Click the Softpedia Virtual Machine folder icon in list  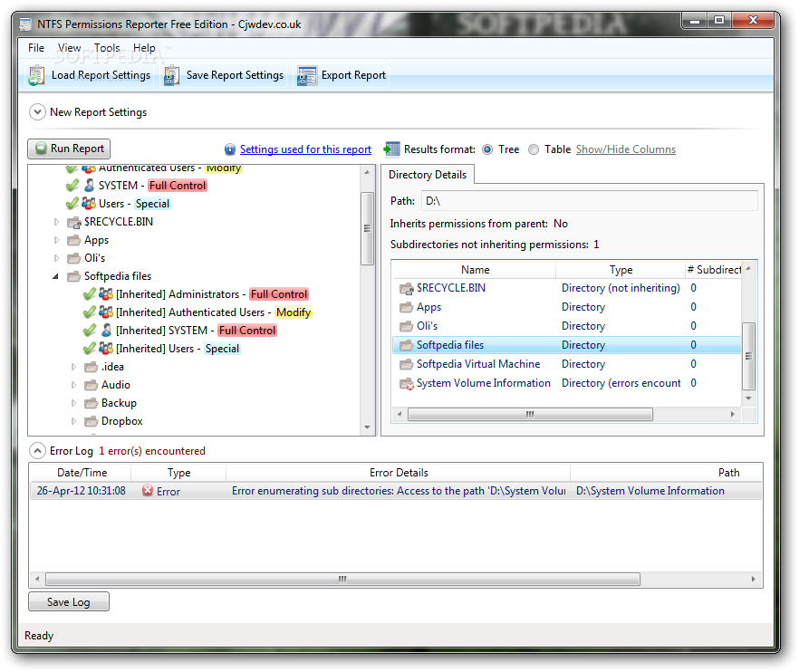coord(406,364)
